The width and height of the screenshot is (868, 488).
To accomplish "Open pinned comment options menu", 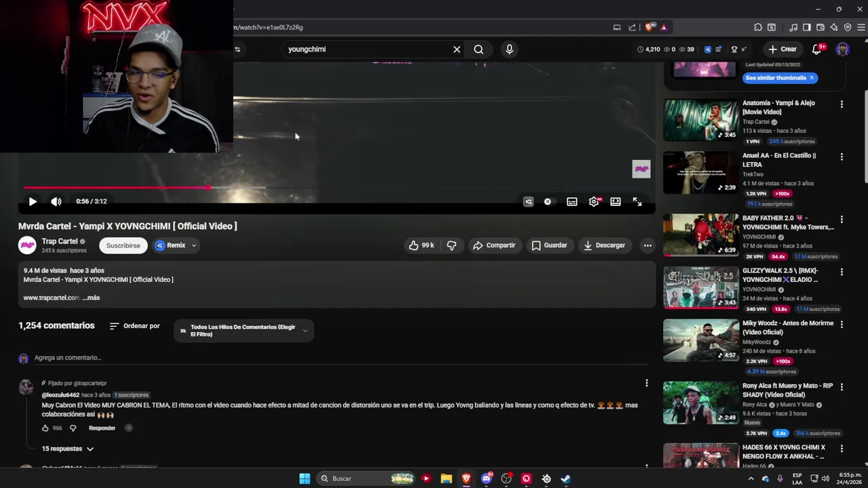I will [x=646, y=383].
